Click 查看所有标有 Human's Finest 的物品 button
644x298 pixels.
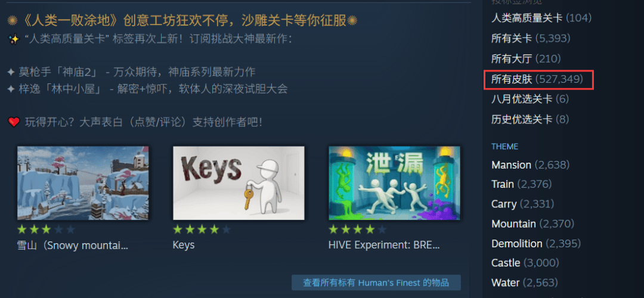(376, 283)
